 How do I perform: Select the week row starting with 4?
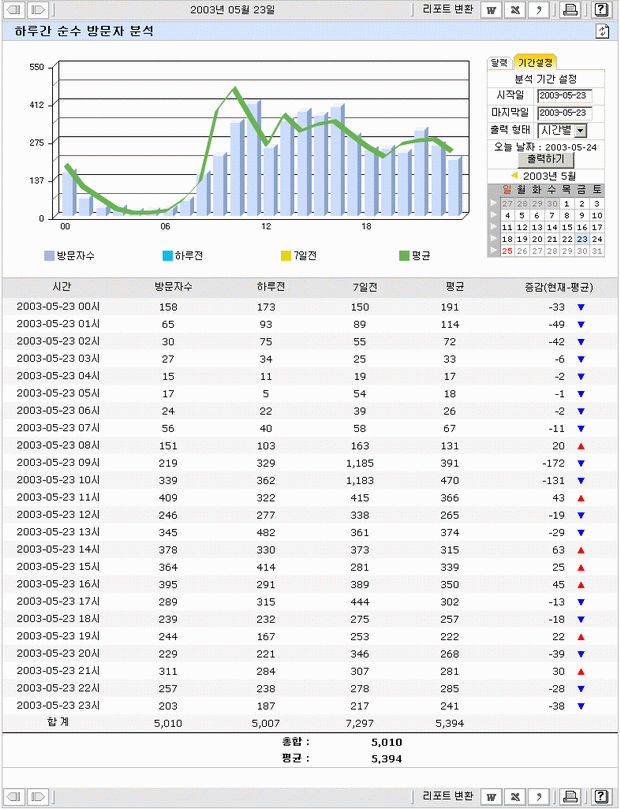(x=494, y=215)
